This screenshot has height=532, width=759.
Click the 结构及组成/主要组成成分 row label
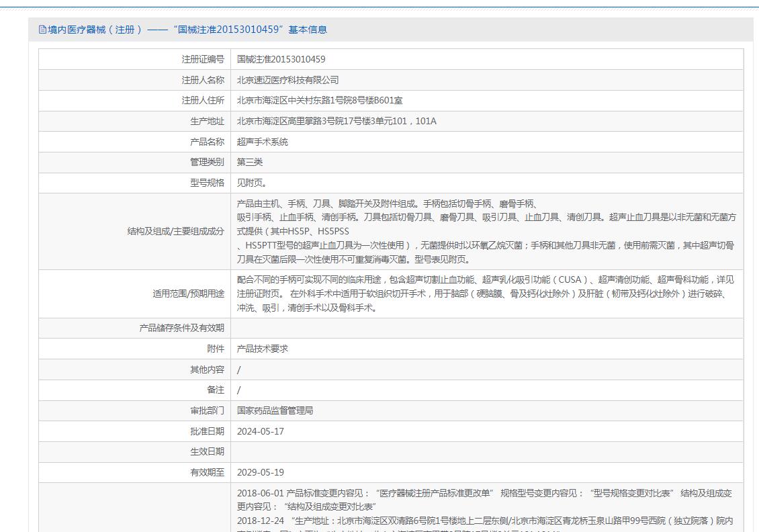[x=175, y=231]
